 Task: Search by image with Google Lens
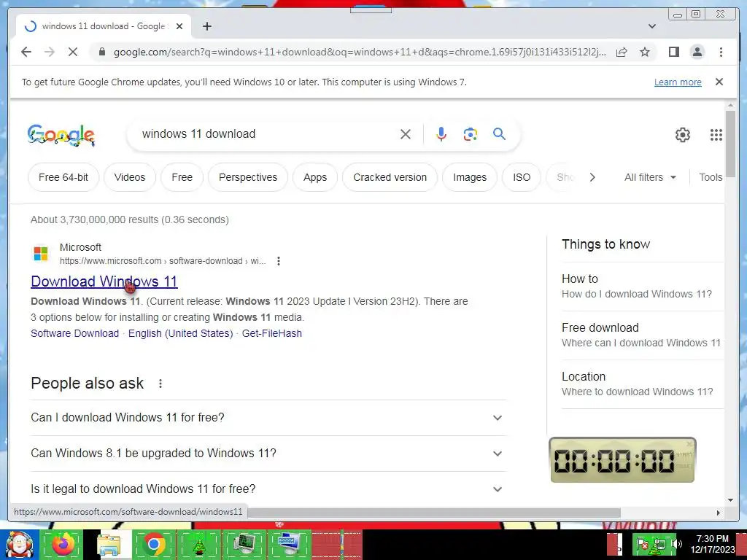click(471, 134)
